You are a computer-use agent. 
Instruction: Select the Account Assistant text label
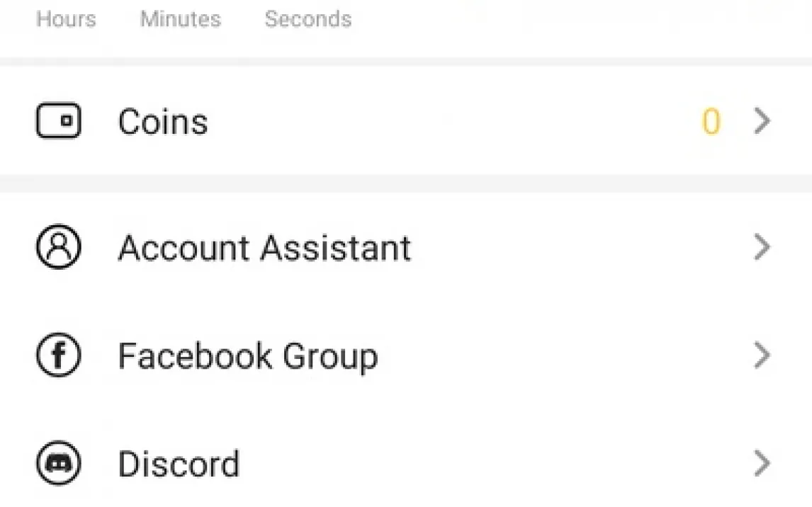(x=264, y=248)
